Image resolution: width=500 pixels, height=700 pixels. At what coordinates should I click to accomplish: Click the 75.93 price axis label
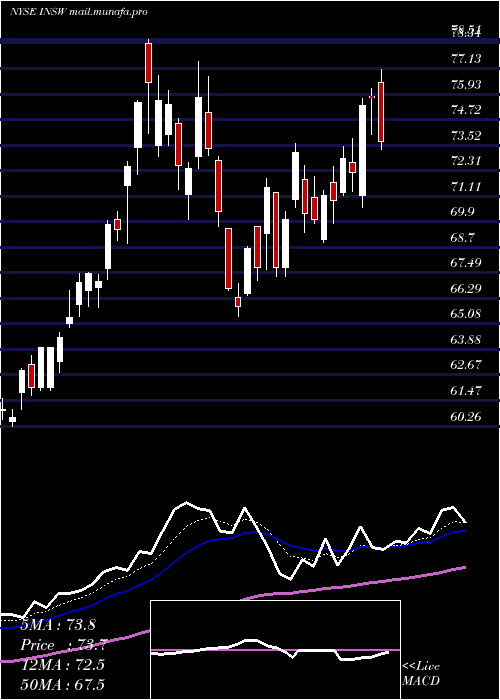[x=466, y=84]
